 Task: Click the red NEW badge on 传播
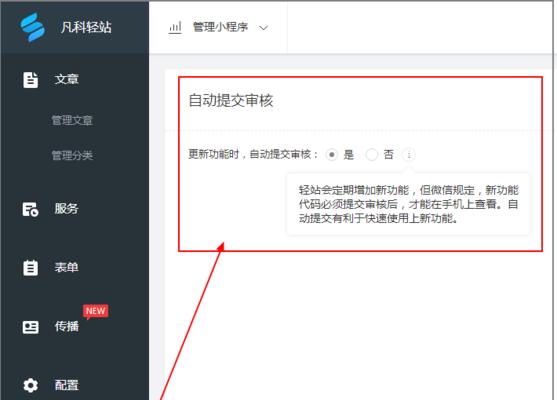point(96,312)
